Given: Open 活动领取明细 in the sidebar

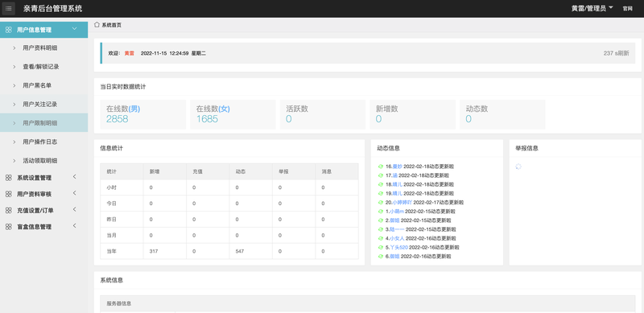Looking at the screenshot, I should pos(44,161).
